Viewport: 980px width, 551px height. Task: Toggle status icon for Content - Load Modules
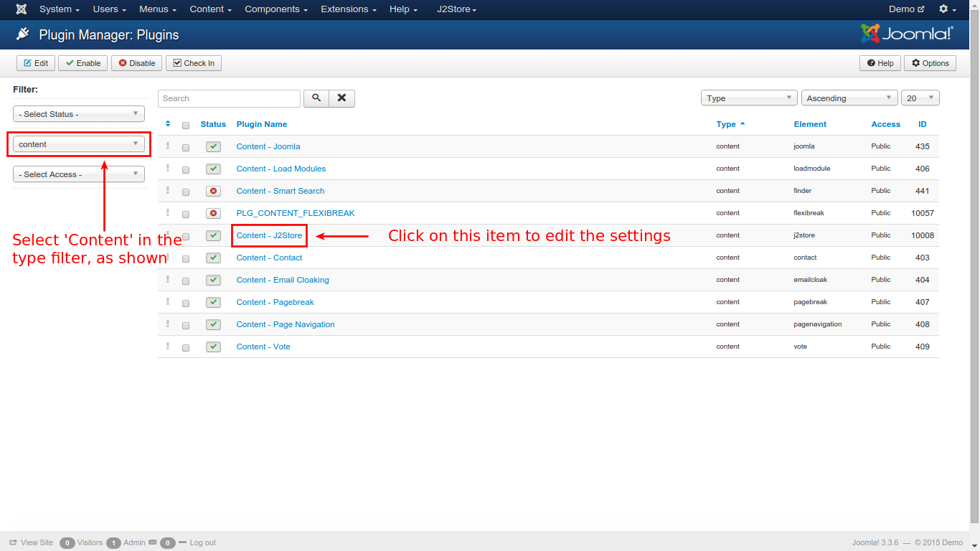[x=213, y=169]
